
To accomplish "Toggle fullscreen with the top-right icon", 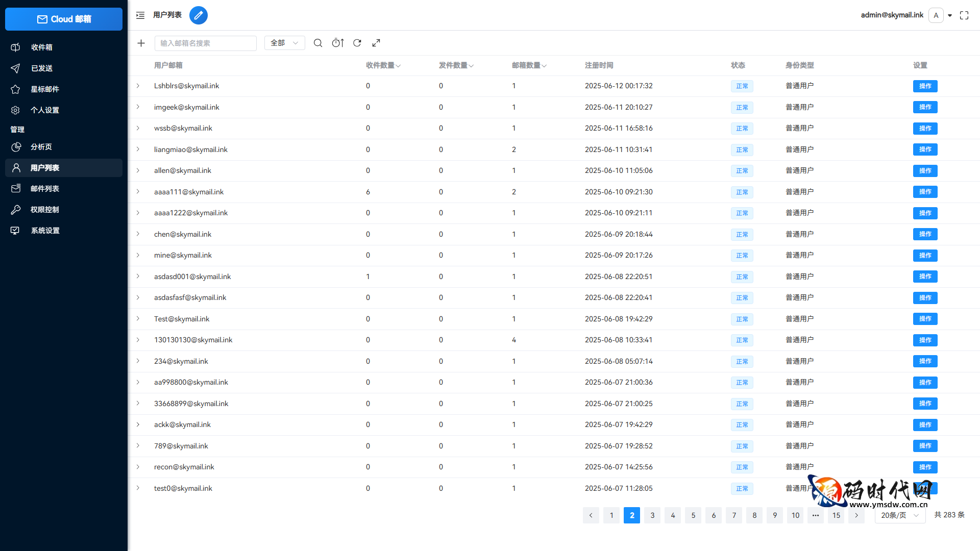I will point(964,15).
